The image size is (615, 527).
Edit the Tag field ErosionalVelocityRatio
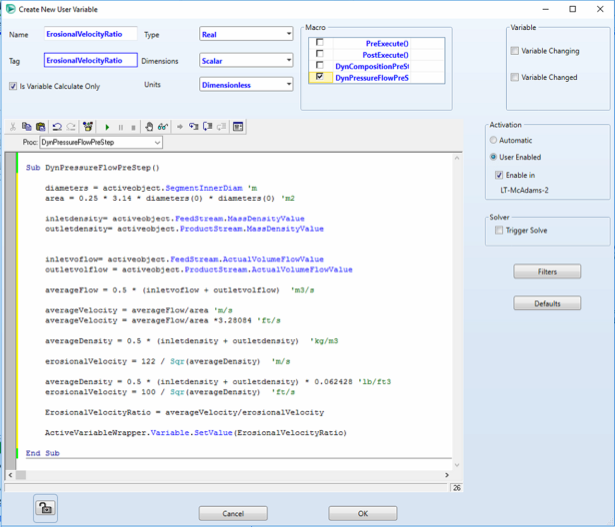91,60
